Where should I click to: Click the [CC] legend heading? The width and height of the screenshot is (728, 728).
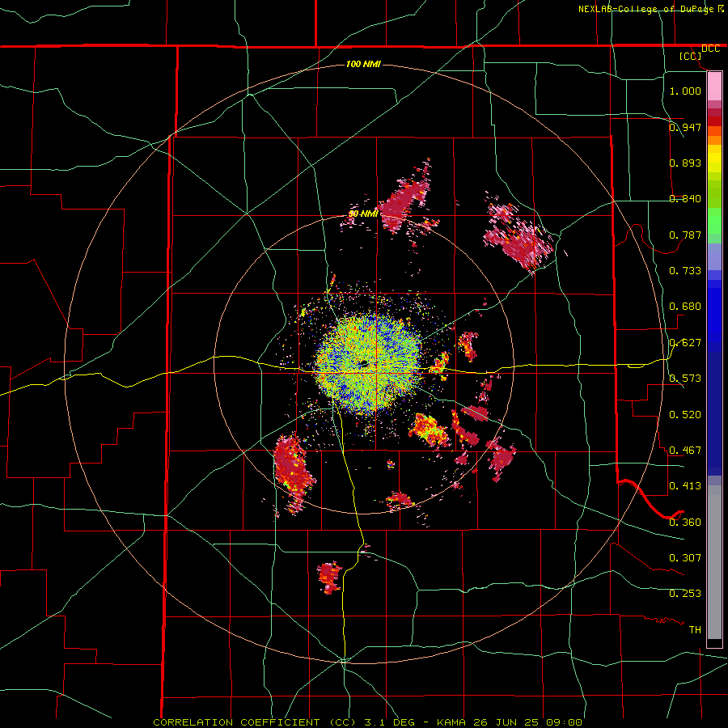[x=691, y=57]
